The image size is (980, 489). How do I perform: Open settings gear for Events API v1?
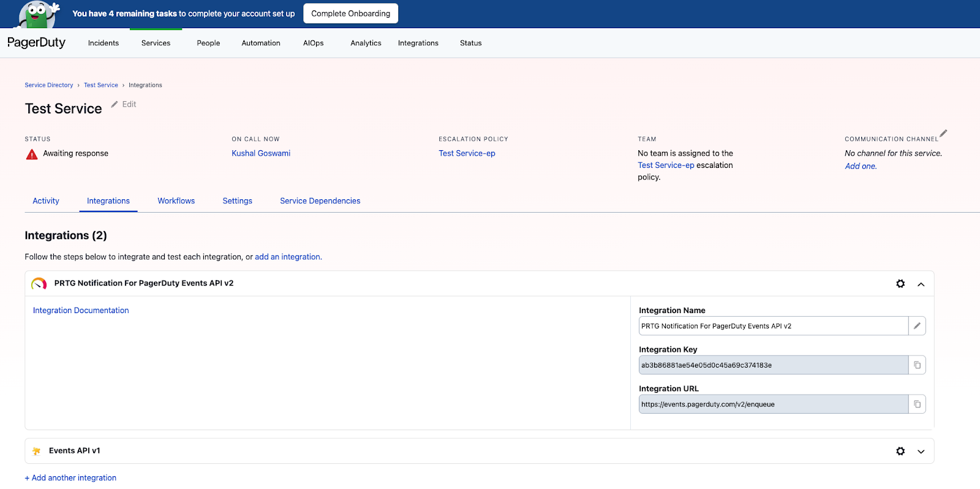pos(900,451)
